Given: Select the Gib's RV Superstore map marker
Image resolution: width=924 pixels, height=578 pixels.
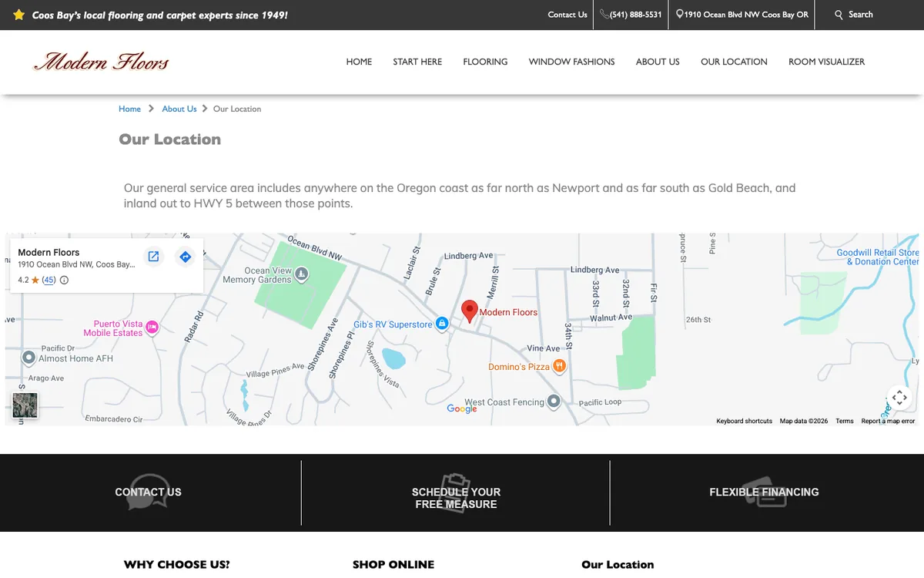Looking at the screenshot, I should point(442,324).
